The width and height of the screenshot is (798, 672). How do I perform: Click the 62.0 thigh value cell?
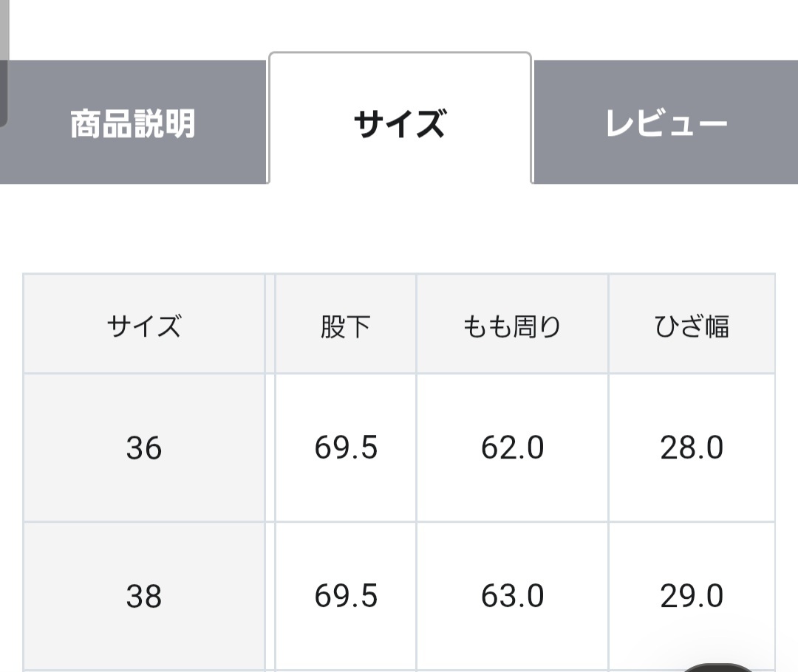(x=512, y=448)
